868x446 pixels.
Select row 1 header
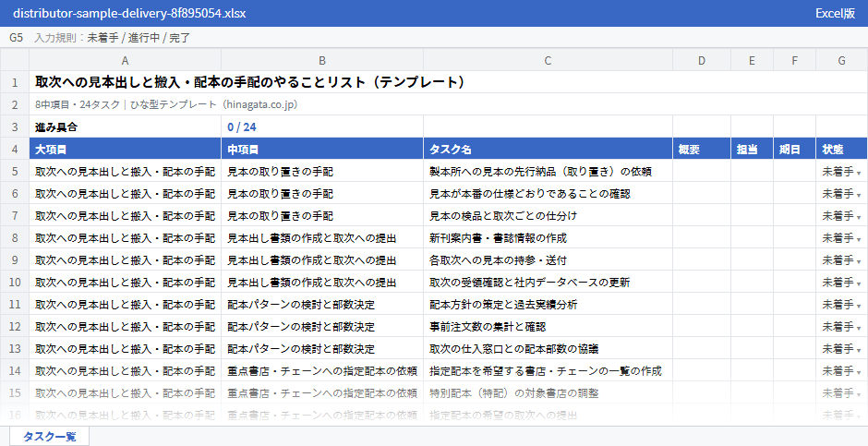pyautogui.click(x=15, y=82)
